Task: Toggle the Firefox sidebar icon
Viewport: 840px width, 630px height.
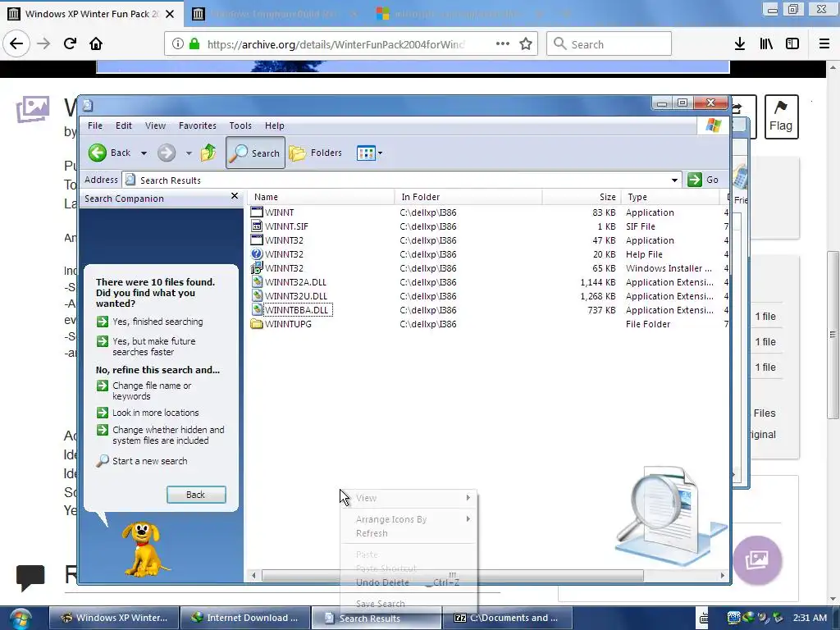Action: [792, 44]
